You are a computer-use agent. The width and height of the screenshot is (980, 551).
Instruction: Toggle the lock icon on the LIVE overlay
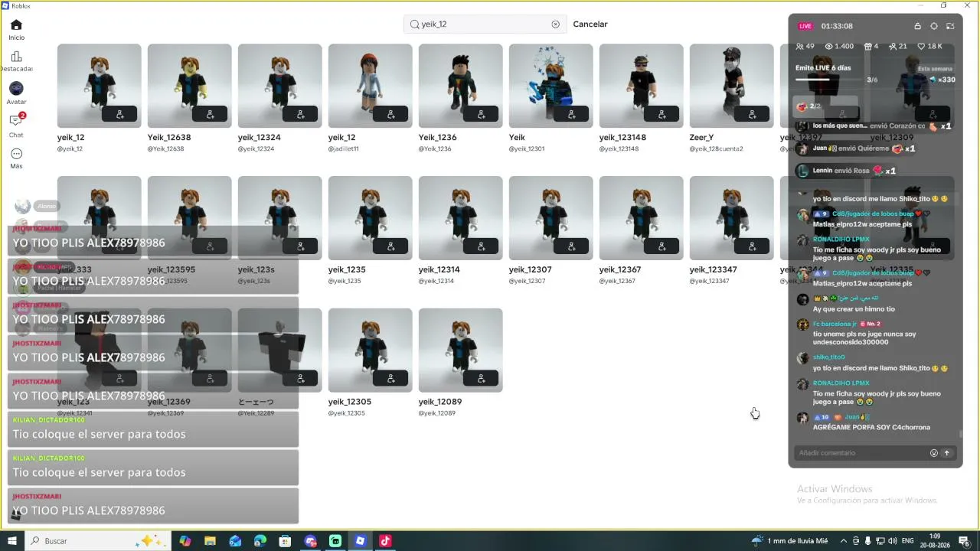(917, 26)
